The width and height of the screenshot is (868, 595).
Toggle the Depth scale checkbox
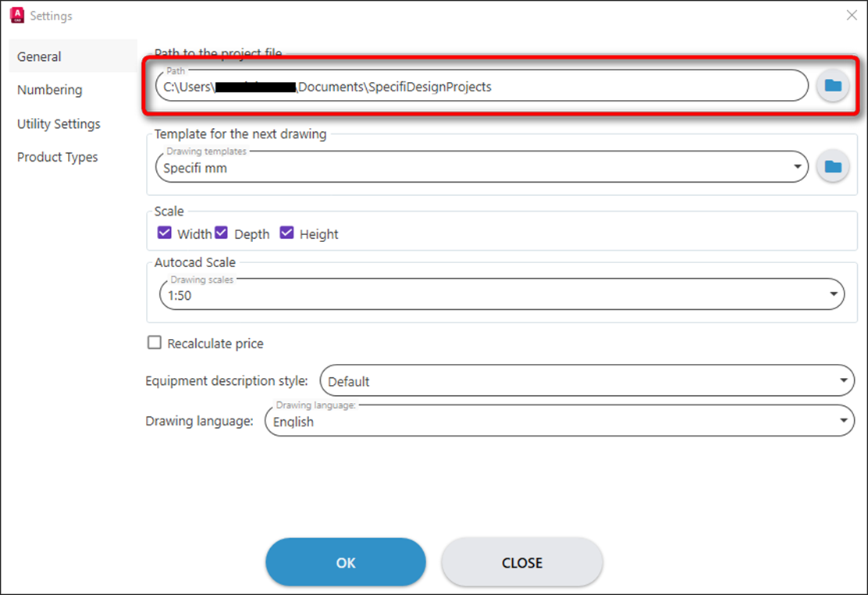point(222,233)
